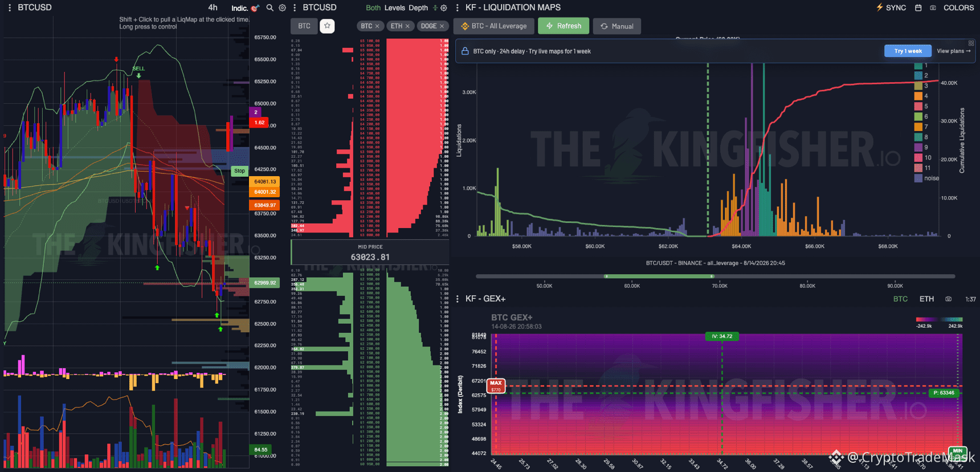Screen dimensions: 980x472
Task: Switch to the Depth view
Action: coord(418,8)
